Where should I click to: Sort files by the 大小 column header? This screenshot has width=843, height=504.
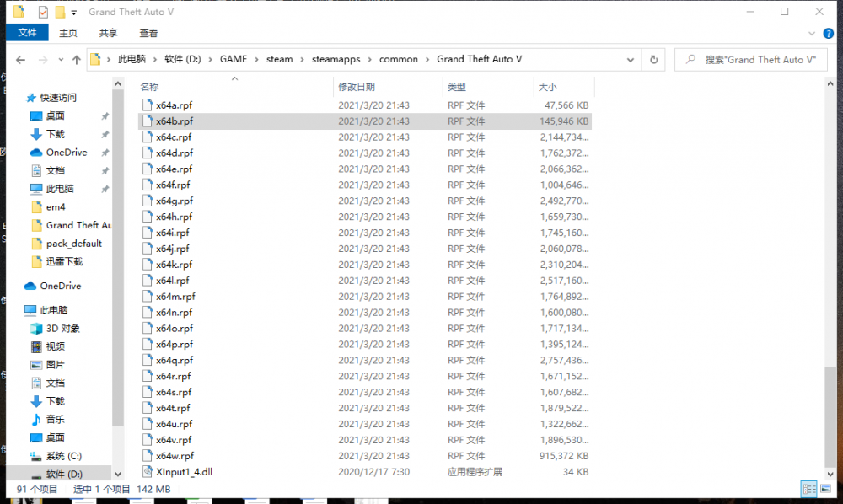coord(548,87)
